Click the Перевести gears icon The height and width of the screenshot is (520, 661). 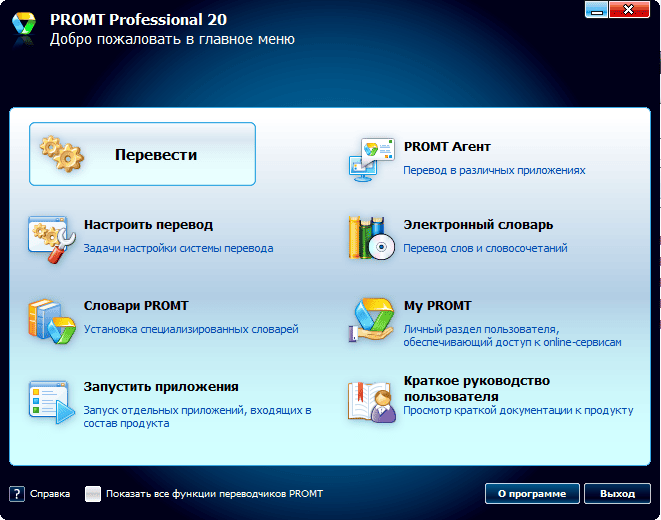pos(62,154)
